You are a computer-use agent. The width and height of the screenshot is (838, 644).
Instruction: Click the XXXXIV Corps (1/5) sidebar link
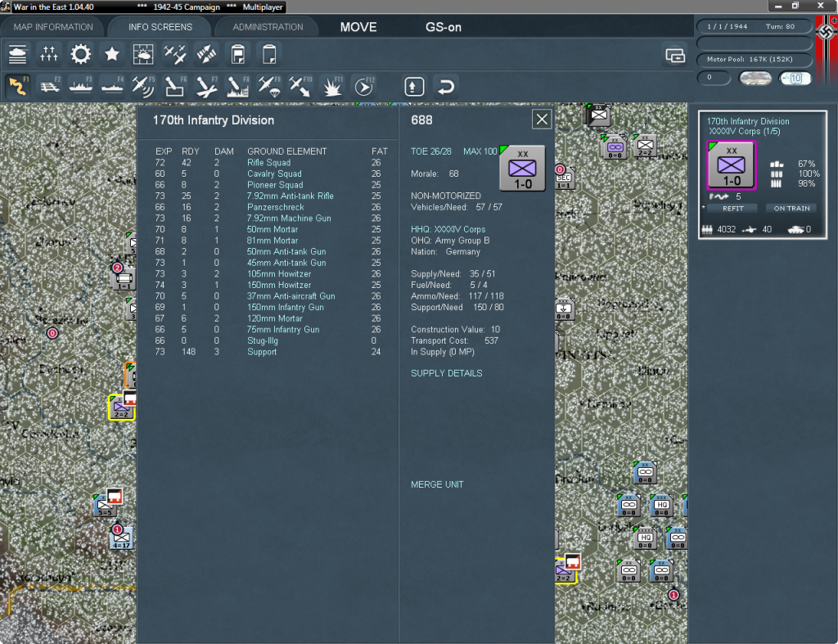point(745,132)
